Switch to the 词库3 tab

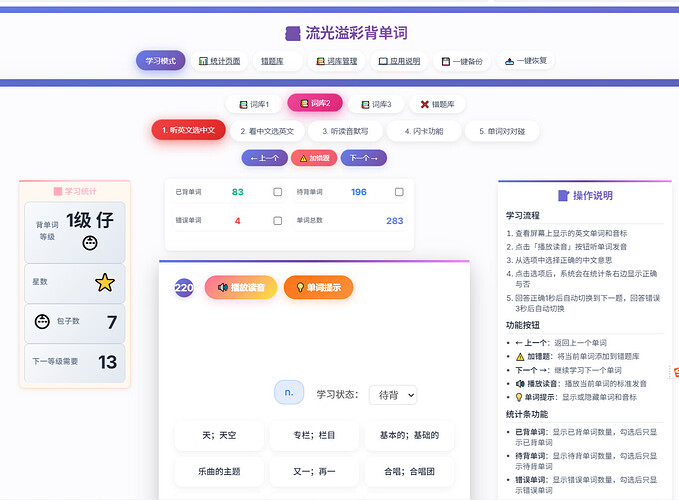tap(375, 103)
